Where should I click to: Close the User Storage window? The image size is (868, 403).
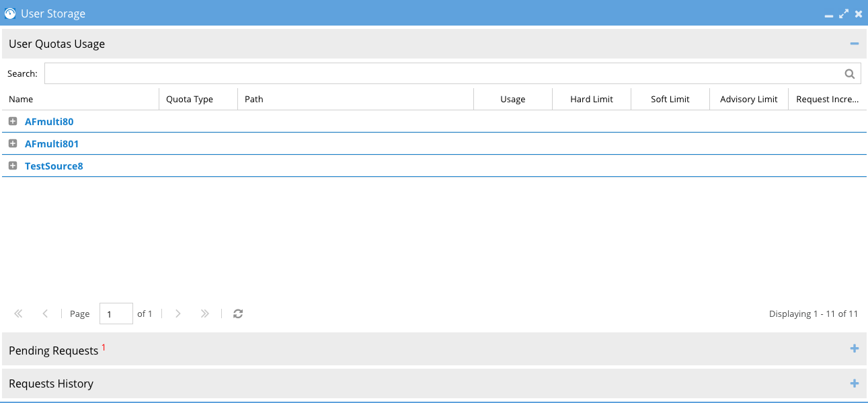[x=859, y=13]
